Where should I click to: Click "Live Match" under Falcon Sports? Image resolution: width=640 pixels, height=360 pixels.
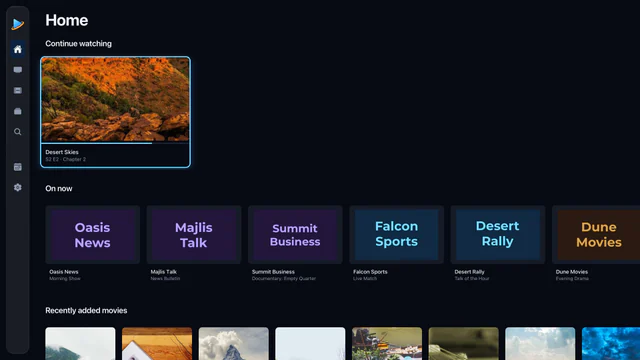click(365, 279)
